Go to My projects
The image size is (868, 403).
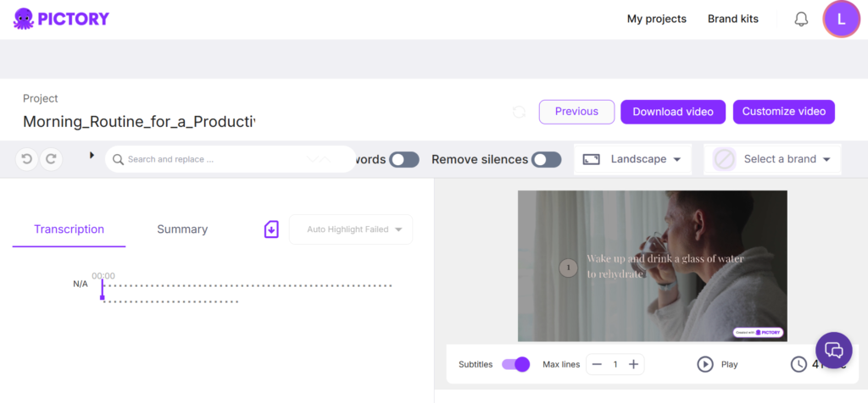point(656,19)
